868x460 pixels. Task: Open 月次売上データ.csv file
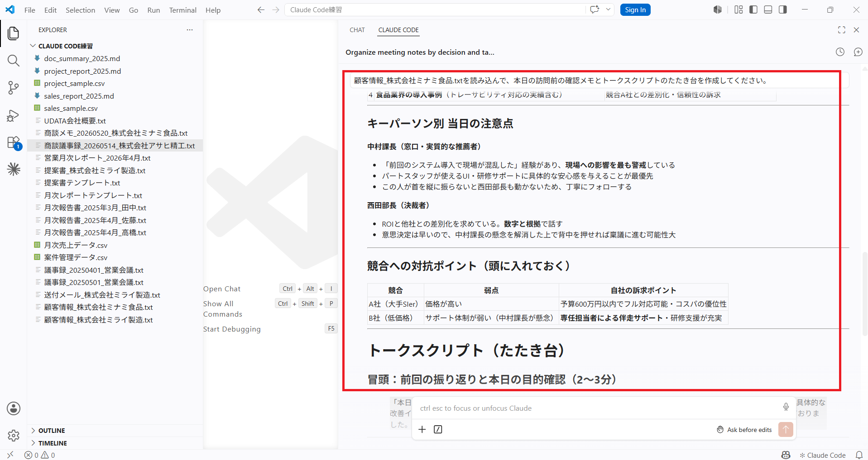pos(76,245)
